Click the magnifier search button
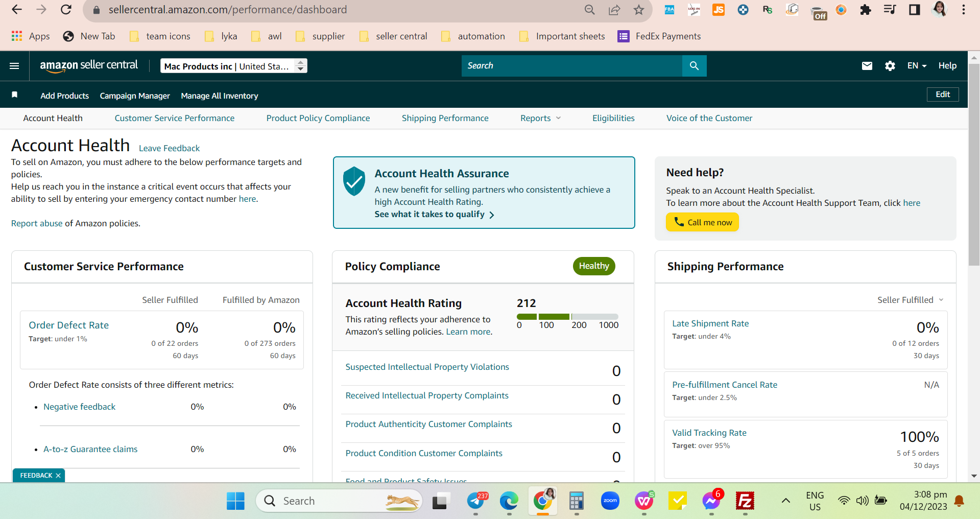 point(694,66)
